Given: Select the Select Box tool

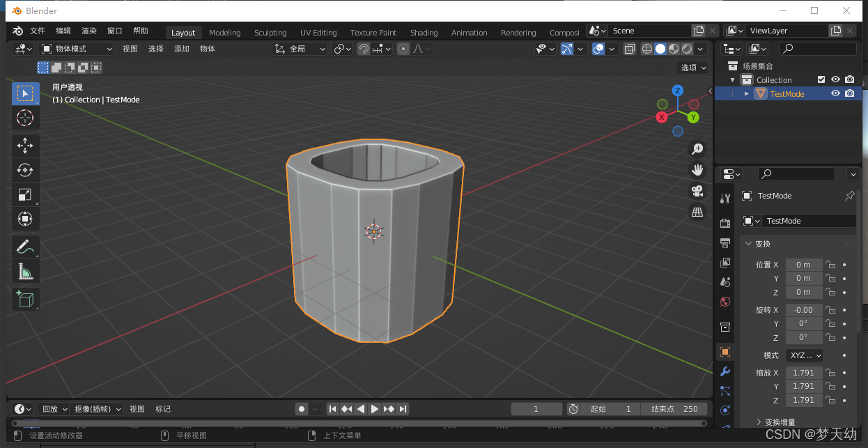Looking at the screenshot, I should 25,93.
